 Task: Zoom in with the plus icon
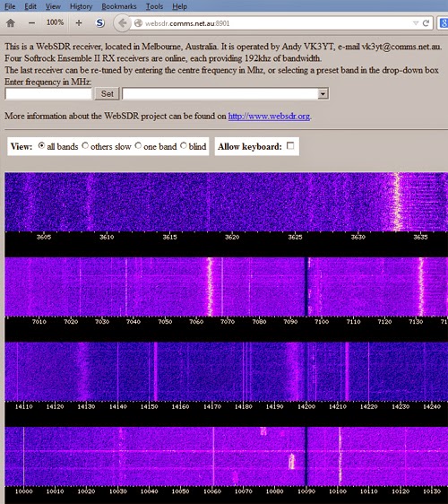point(79,22)
